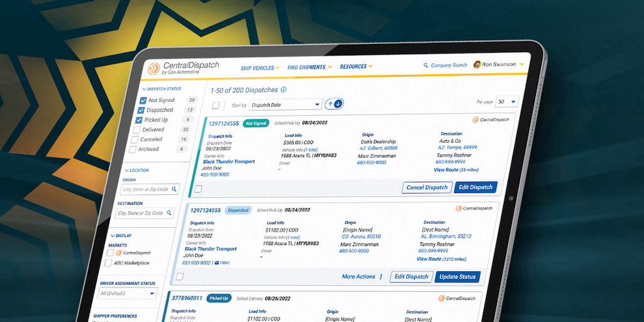The height and width of the screenshot is (322, 644).
Task: Click the Cancel Dispatch button
Action: tap(427, 187)
